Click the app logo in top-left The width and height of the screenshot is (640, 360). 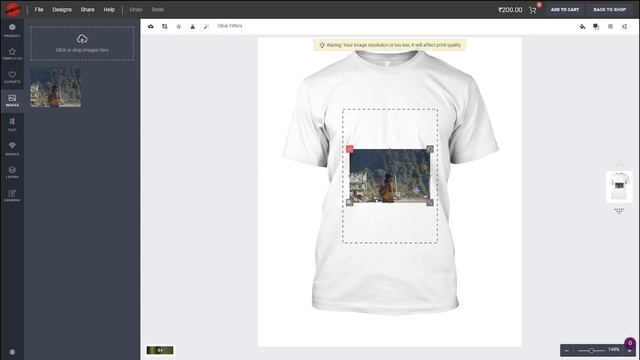[13, 9]
